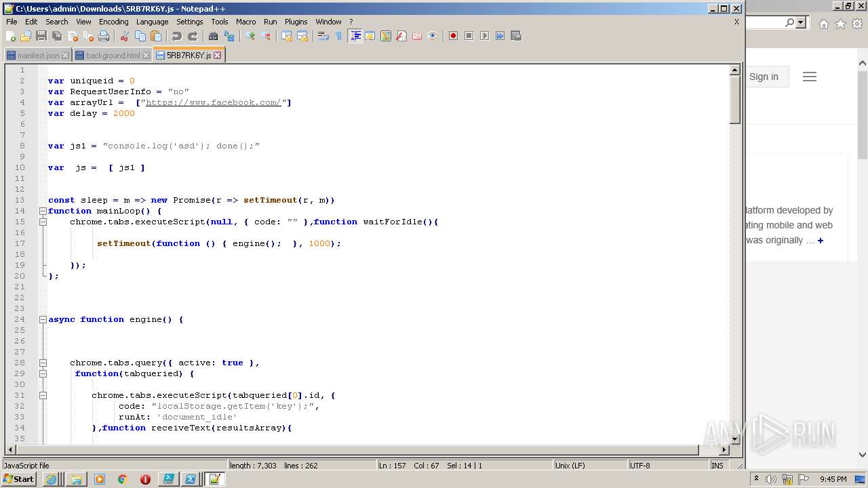Copy selection using the Copy toolbar icon
This screenshot has width=868, height=488.
pyautogui.click(x=140, y=36)
